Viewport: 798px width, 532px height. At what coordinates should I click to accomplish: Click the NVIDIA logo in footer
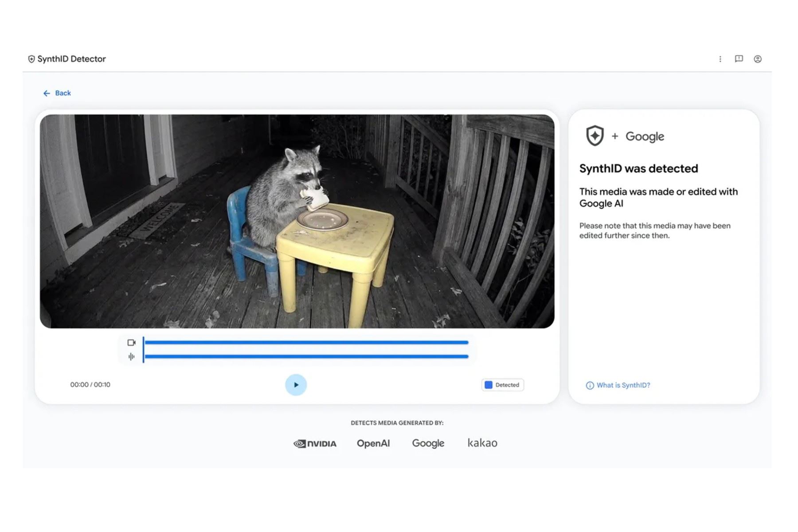[315, 443]
